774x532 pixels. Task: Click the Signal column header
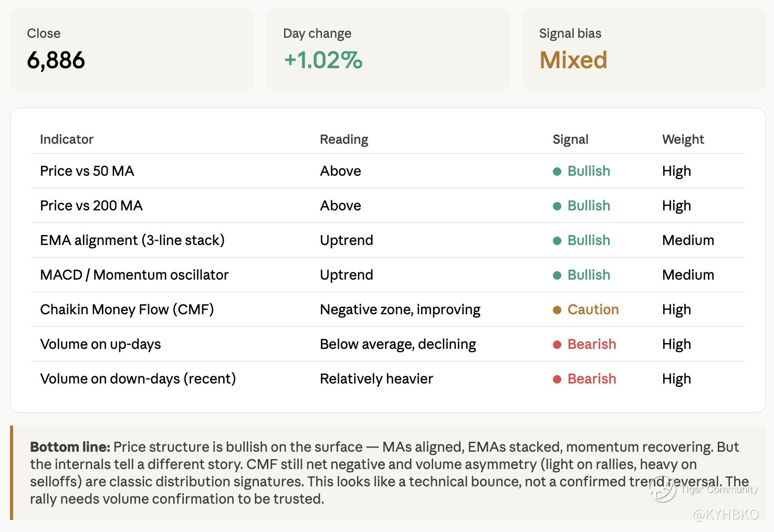(x=570, y=140)
